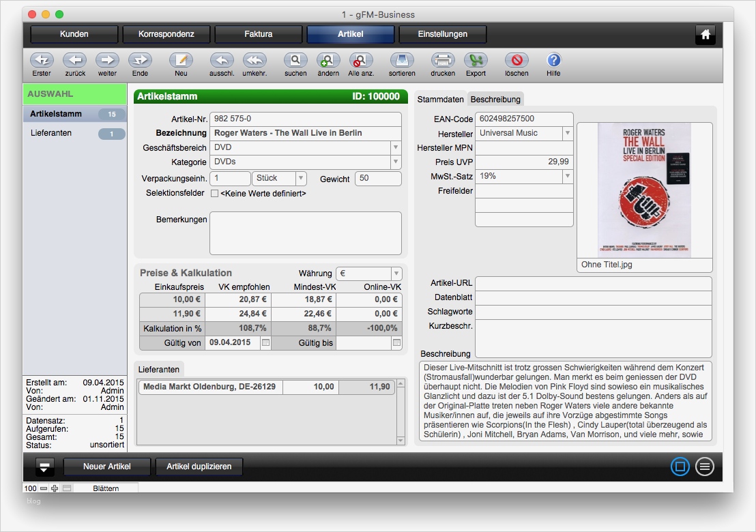Click the Neuer Artikel button
The height and width of the screenshot is (532, 756).
tap(106, 467)
